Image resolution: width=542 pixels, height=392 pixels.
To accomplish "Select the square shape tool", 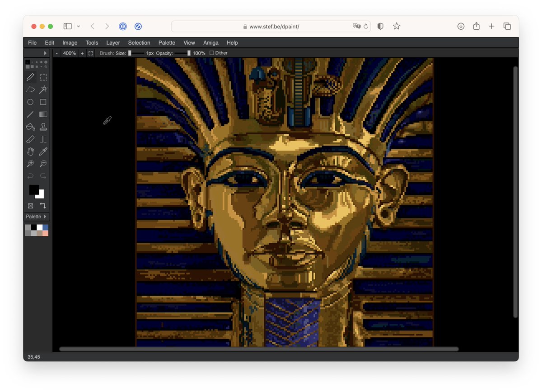I will coord(43,102).
